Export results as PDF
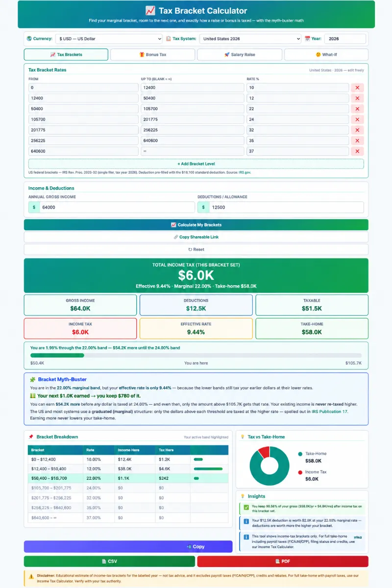The width and height of the screenshot is (392, 588). coord(283,562)
